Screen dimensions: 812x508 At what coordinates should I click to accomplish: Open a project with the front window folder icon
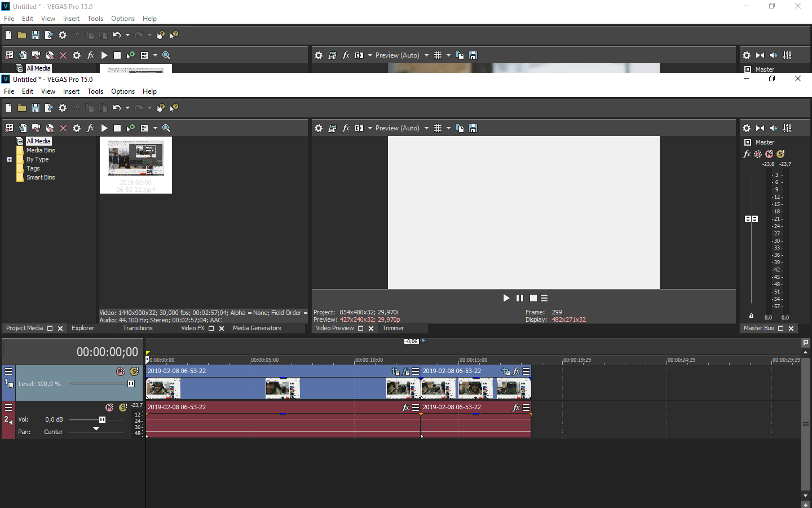pos(22,108)
